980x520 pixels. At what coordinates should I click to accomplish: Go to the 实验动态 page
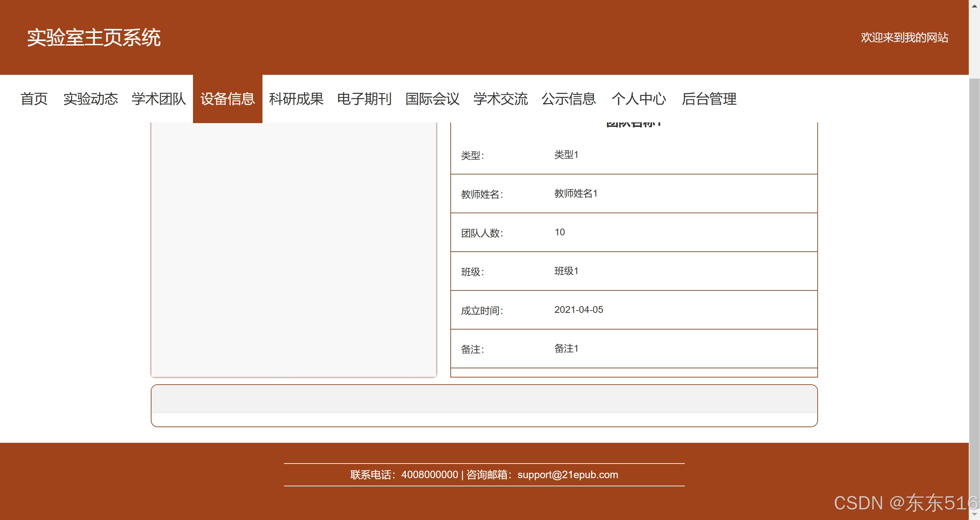(91, 99)
